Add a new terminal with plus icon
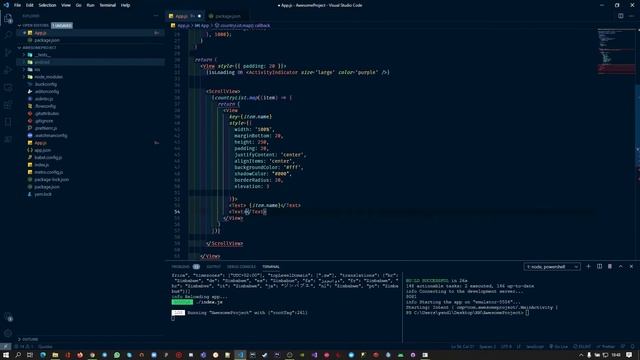Viewport: 640px width, 360px height. (x=588, y=267)
